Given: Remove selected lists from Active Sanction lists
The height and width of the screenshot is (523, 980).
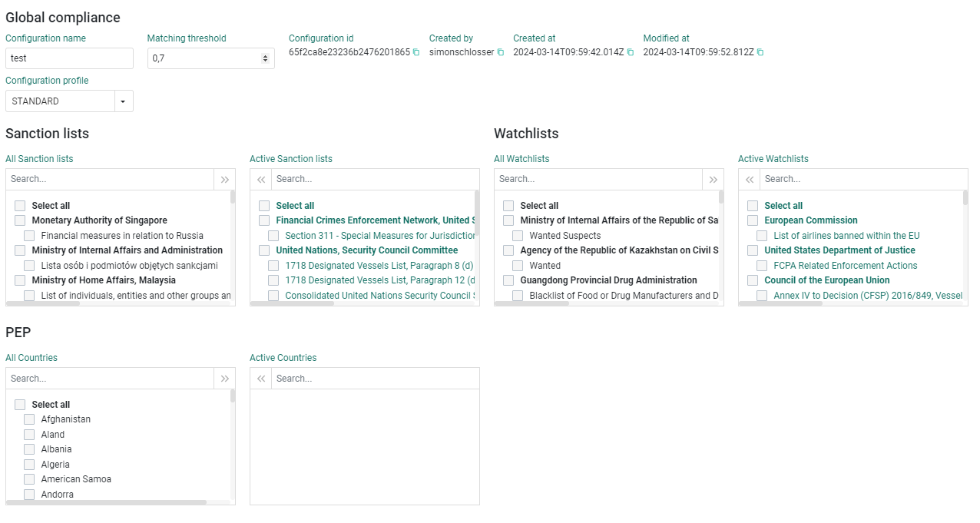Looking at the screenshot, I should pos(261,179).
